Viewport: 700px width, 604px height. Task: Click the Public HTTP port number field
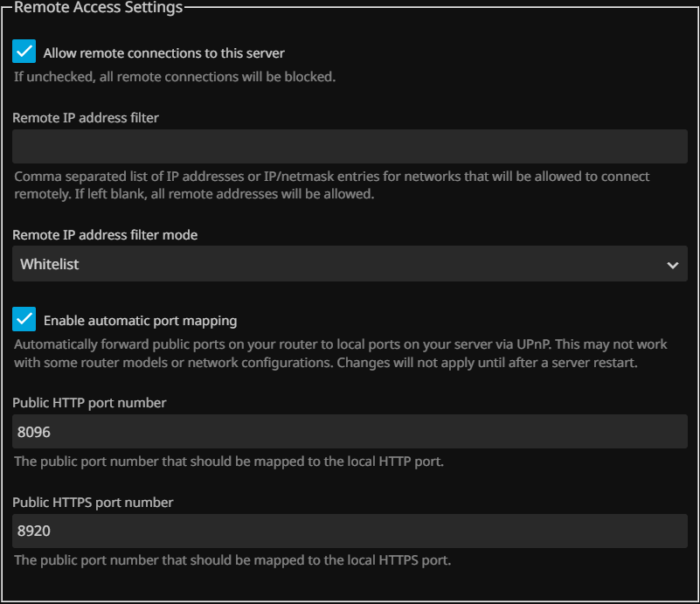coord(350,432)
